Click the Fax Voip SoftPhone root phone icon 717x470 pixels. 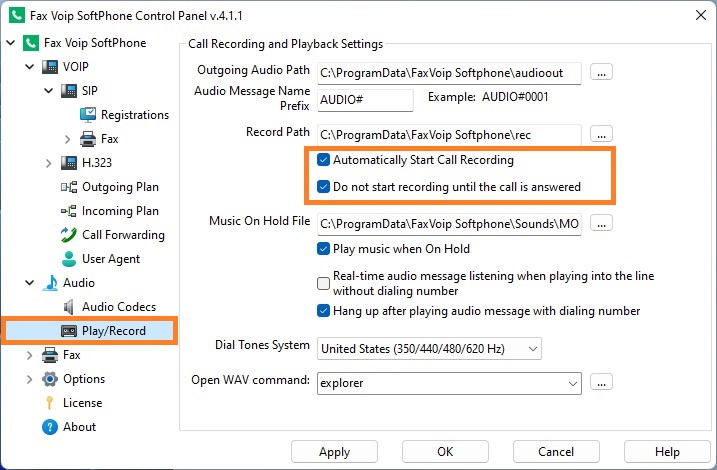[x=31, y=43]
